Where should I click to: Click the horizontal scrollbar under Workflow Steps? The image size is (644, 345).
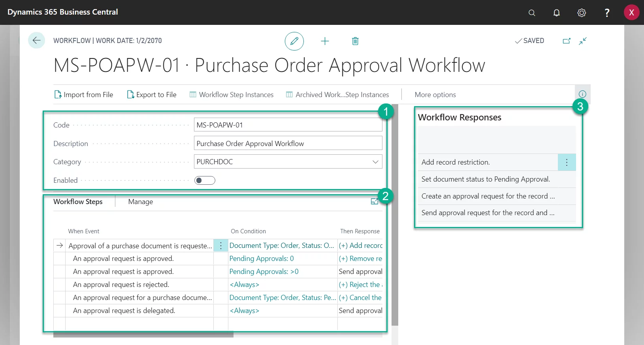click(143, 335)
